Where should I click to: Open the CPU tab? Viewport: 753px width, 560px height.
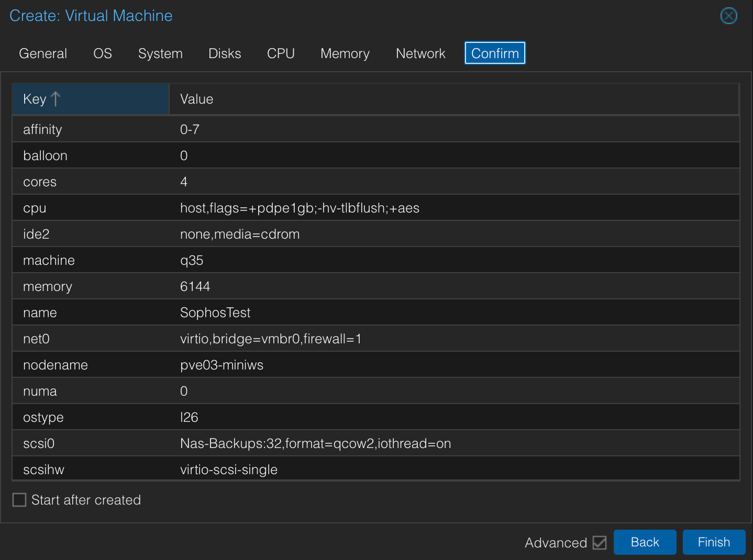coord(281,53)
